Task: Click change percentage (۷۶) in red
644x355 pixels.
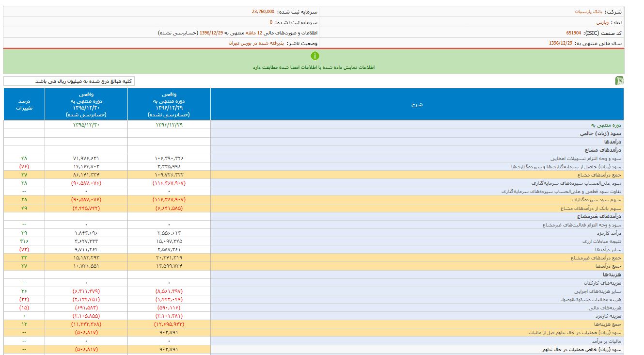Action: pyautogui.click(x=24, y=167)
